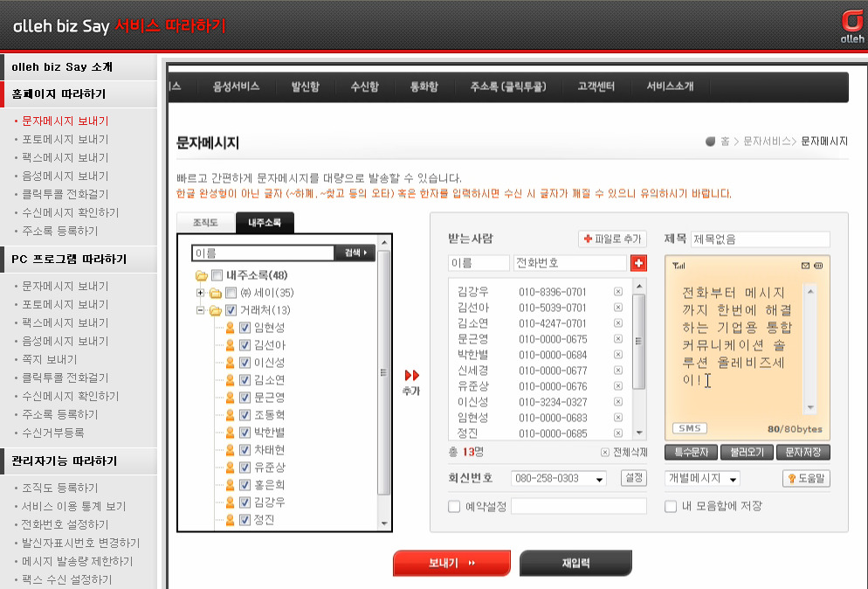Expand the (주) 세이 tree node
The image size is (868, 589).
[200, 293]
